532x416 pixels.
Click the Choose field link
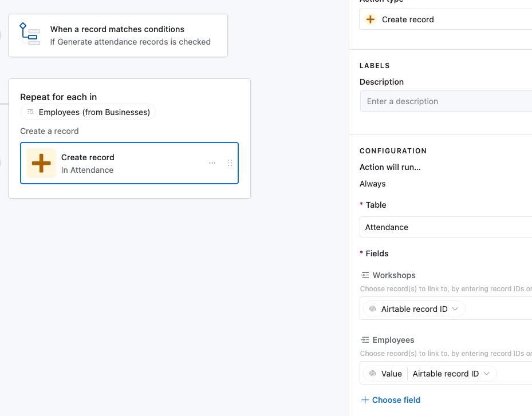pos(396,400)
